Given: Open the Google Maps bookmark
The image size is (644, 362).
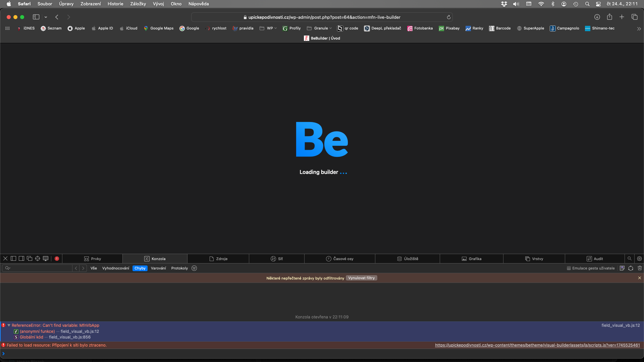Looking at the screenshot, I should pos(158,28).
